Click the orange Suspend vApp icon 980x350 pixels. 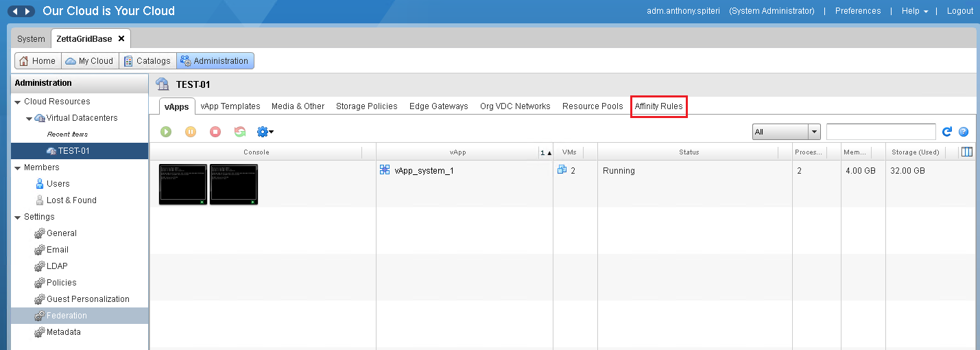[191, 132]
